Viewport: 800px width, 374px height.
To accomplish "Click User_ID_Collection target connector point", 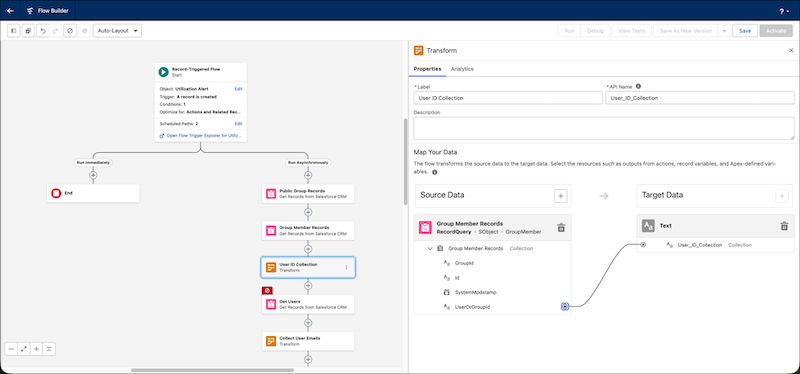I will tap(643, 245).
